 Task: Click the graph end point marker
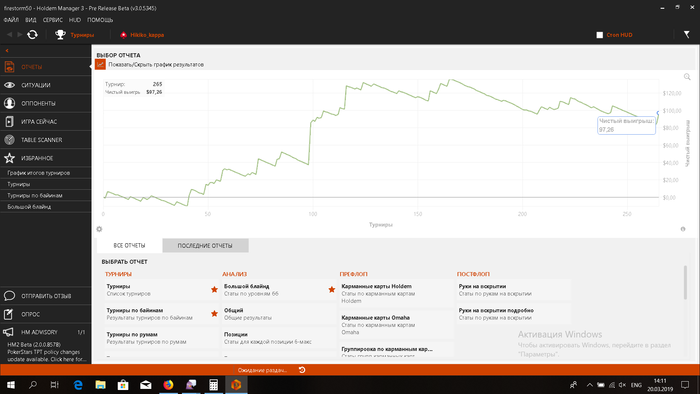tap(658, 113)
